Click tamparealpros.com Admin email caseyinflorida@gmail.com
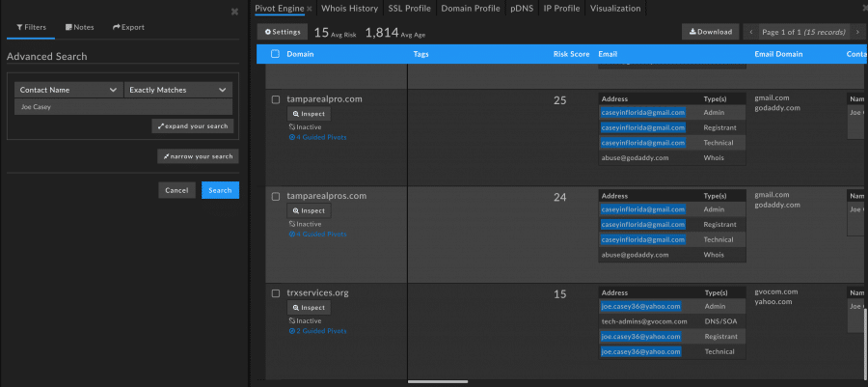868x387 pixels. pyautogui.click(x=642, y=209)
